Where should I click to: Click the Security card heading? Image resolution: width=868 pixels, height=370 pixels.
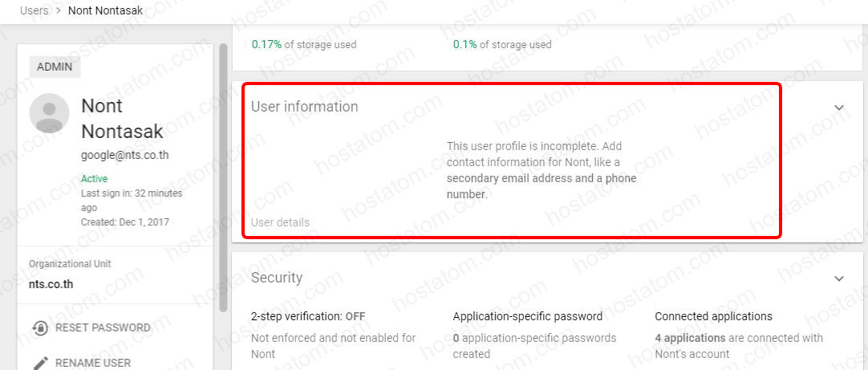277,278
